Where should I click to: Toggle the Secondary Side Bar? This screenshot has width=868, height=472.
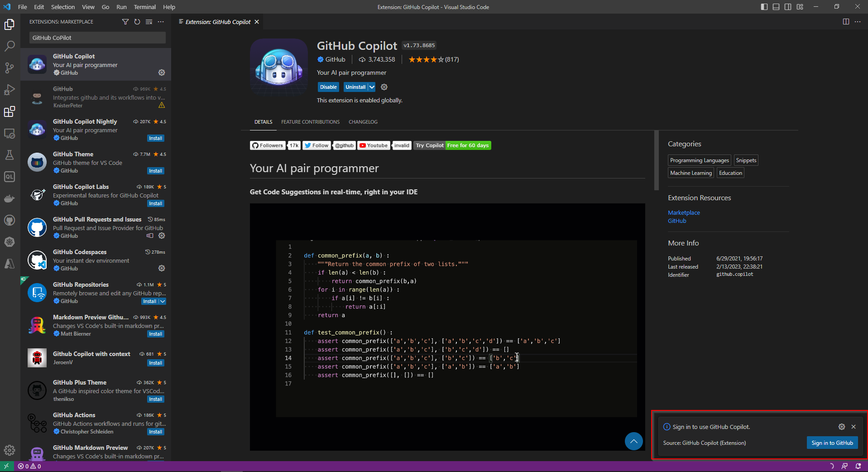[788, 7]
